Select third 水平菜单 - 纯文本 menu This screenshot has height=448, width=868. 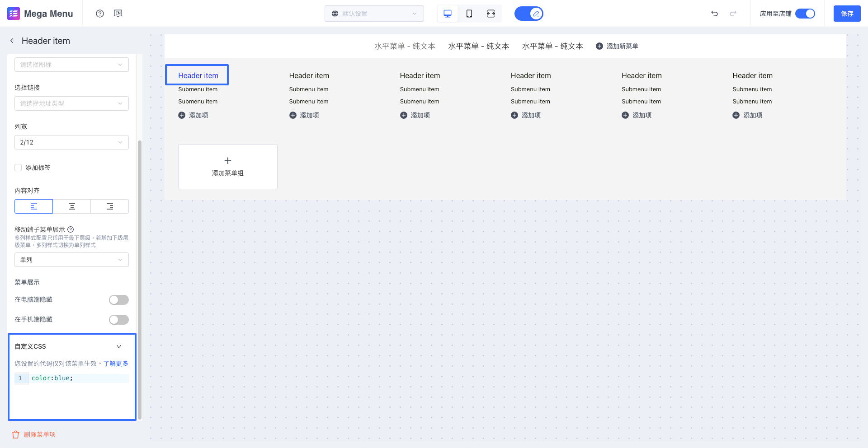[x=552, y=46]
